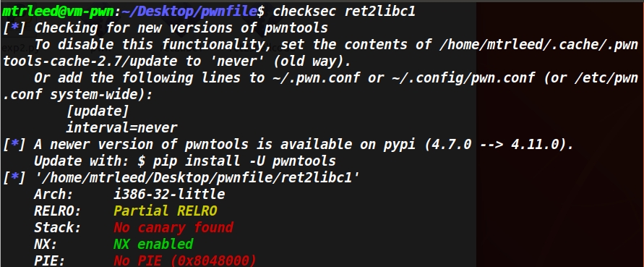Click the Partial RELRO value
This screenshot has height=267, width=644.
tap(165, 211)
